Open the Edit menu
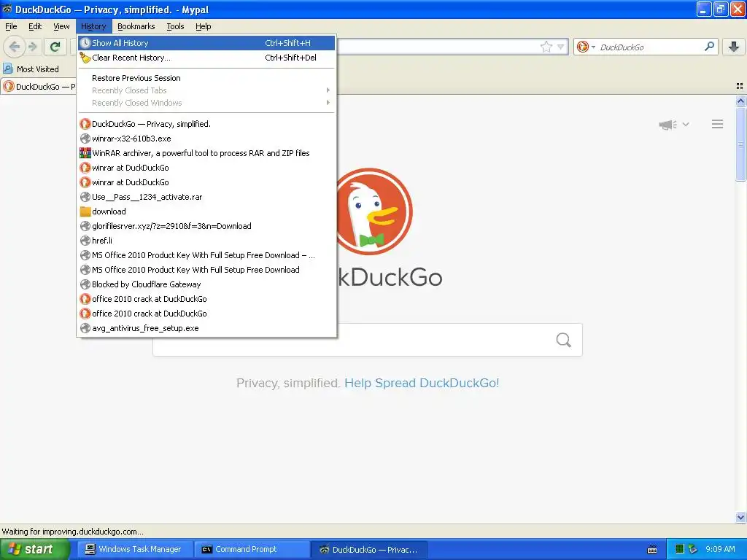This screenshot has width=747, height=560. click(x=35, y=26)
